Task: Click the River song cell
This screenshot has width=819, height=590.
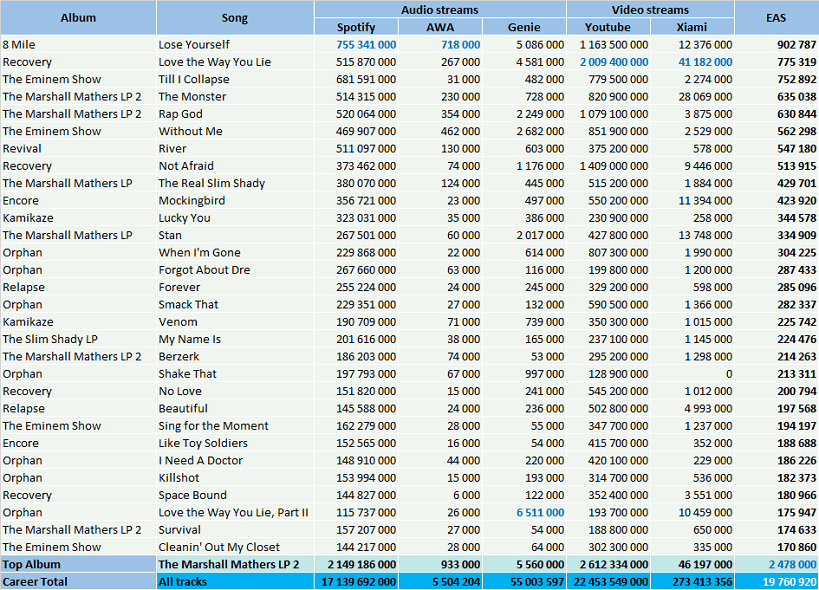Action: coord(235,148)
